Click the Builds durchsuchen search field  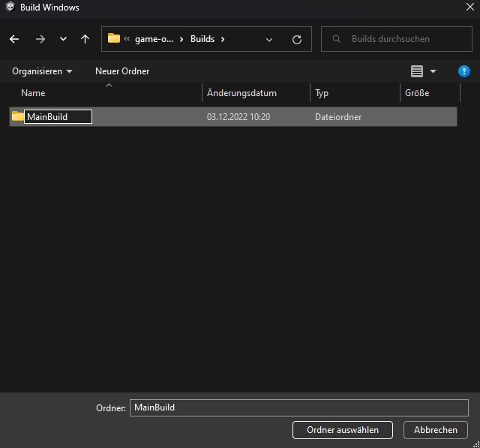397,39
